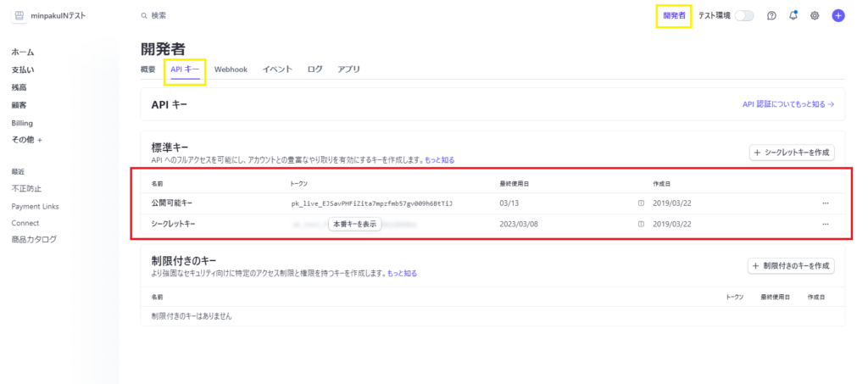Open settings gear icon
The height and width of the screenshot is (384, 868).
coord(815,15)
